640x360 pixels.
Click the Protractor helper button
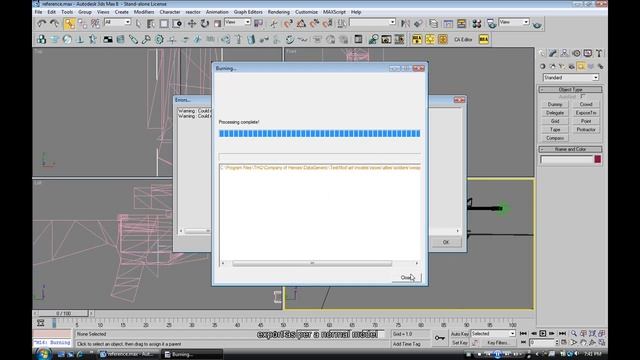586,129
